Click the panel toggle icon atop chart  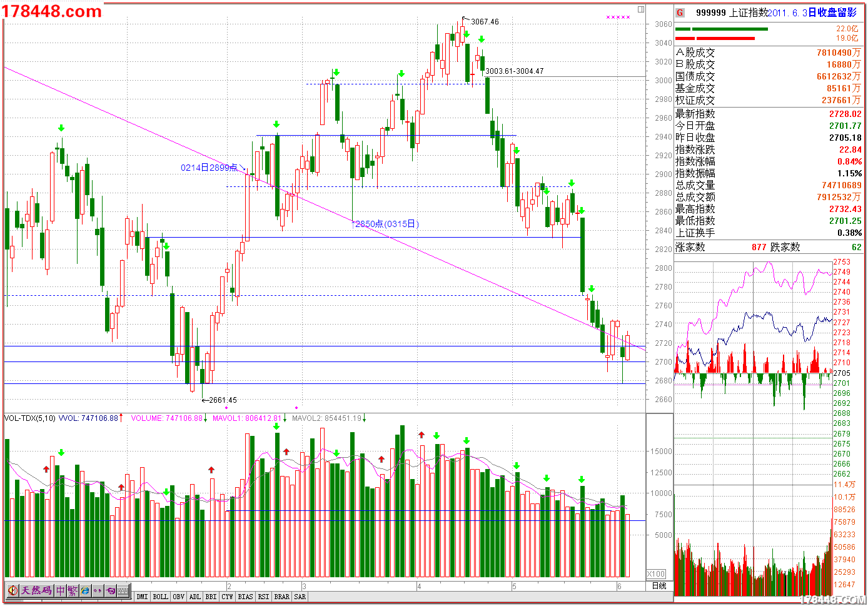(x=641, y=9)
